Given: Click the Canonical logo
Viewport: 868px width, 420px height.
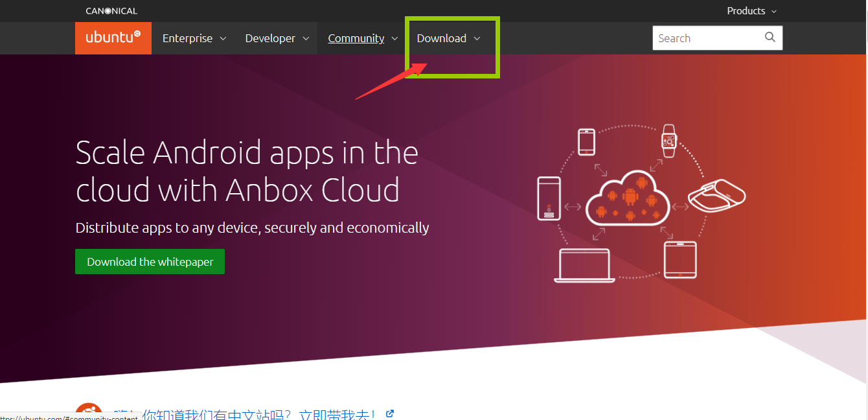Looking at the screenshot, I should point(110,10).
